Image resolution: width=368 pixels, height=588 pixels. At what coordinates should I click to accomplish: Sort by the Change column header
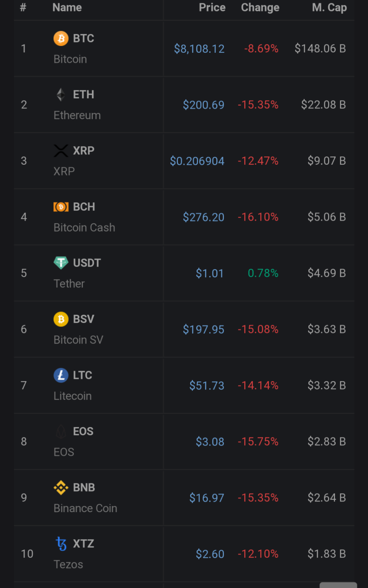[260, 8]
